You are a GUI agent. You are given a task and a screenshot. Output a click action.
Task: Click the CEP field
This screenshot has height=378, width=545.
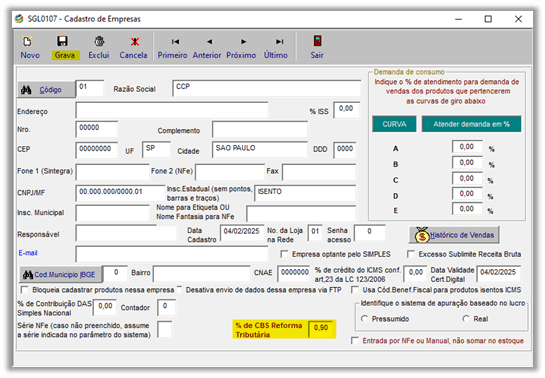[x=97, y=150]
